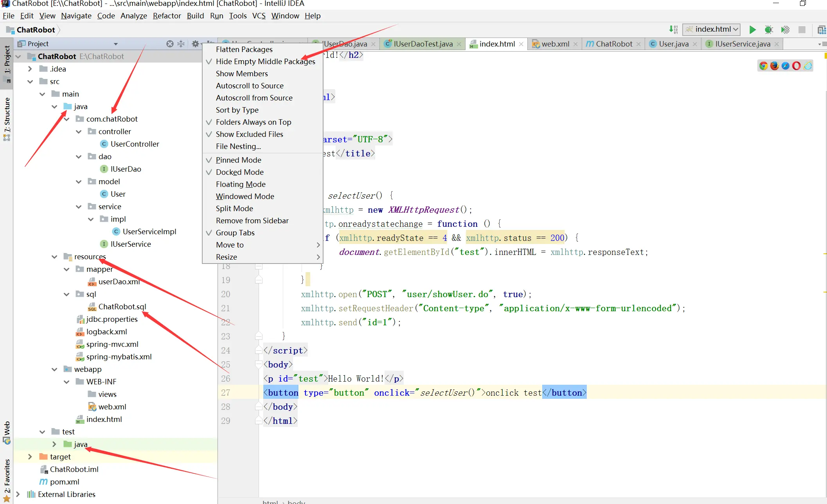Viewport: 827px width, 504px height.
Task: Collapse the controller package folder
Action: pyautogui.click(x=79, y=132)
